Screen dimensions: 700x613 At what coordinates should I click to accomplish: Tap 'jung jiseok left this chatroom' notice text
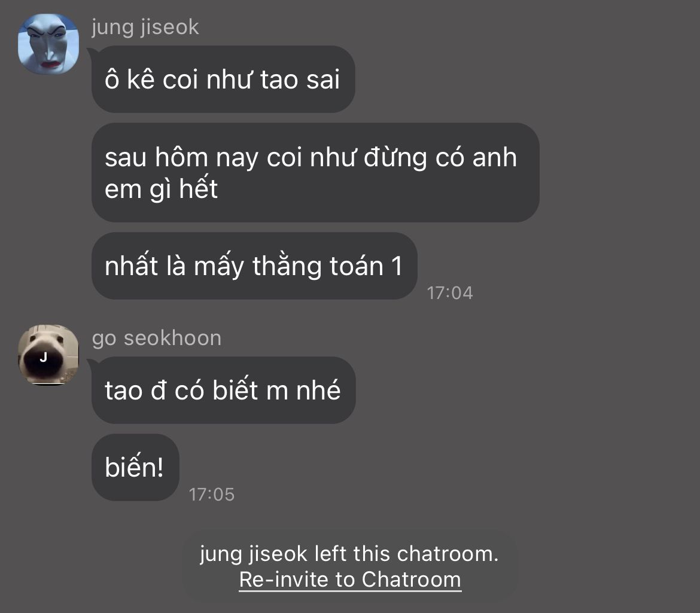tap(349, 554)
